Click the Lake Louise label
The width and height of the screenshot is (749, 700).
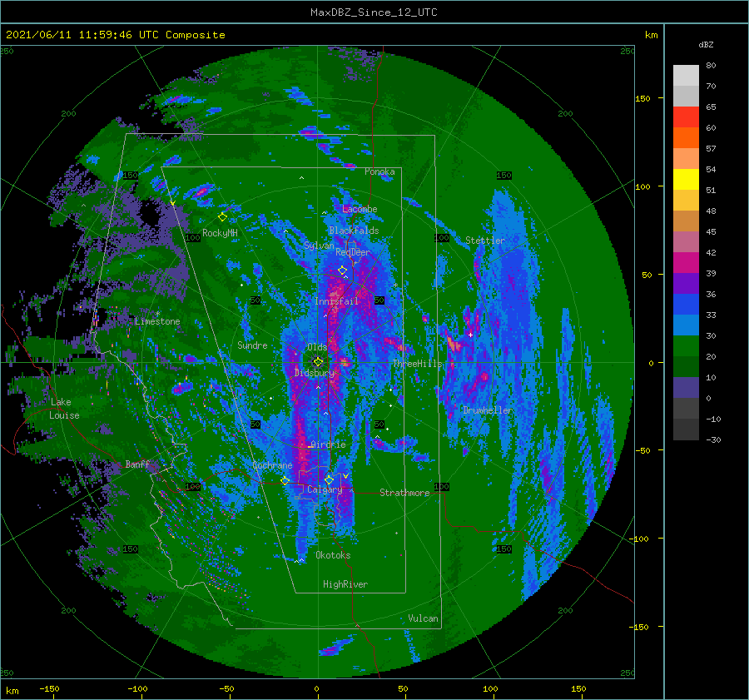(64, 409)
